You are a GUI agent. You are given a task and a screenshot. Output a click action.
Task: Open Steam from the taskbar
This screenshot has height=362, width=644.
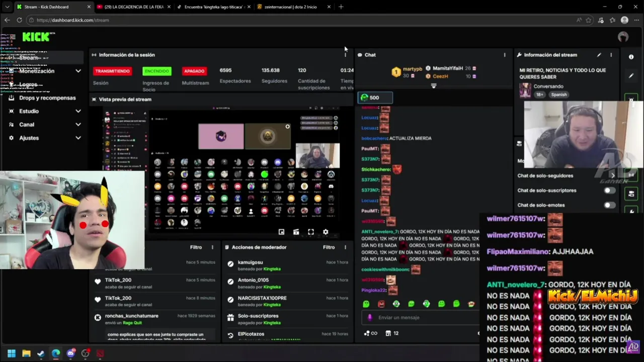[41, 353]
